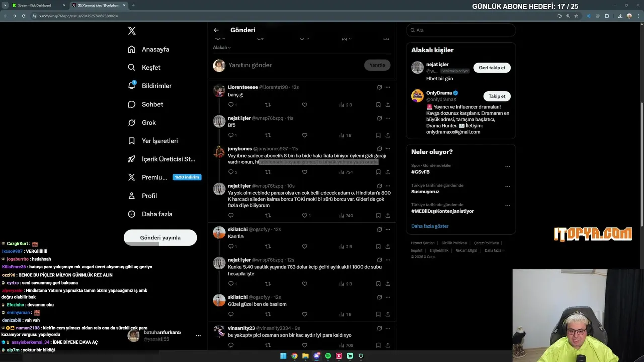This screenshot has height=362, width=644.
Task: Like Llorenteeeee's 'barış g' post
Action: pos(304,105)
